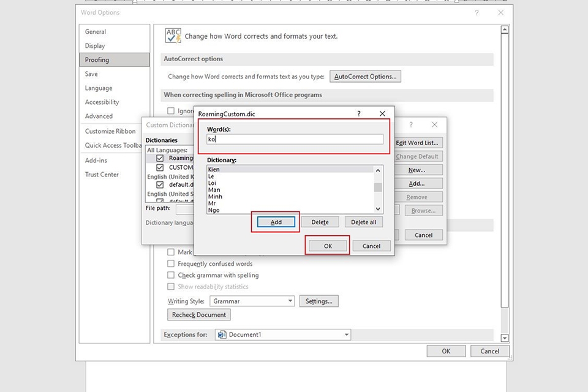Click the dictionary list scroll-down arrow
Image resolution: width=588 pixels, height=392 pixels.
(x=378, y=209)
